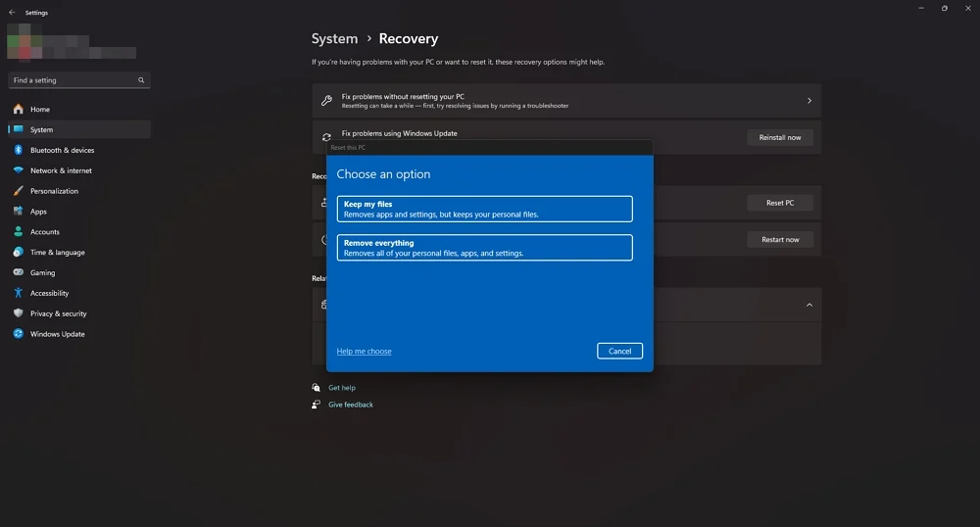
Task: Cancel the Reset this PC dialog
Action: [x=619, y=351]
